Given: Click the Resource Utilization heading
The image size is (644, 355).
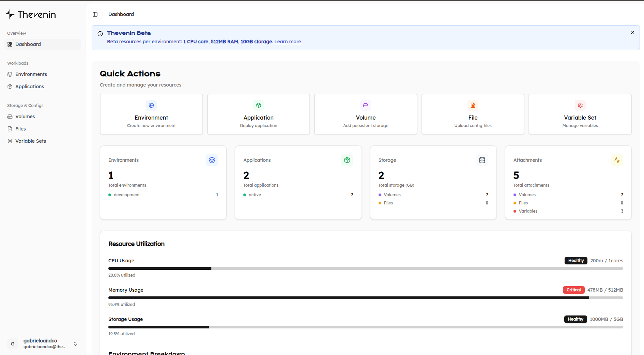Looking at the screenshot, I should coord(136,244).
